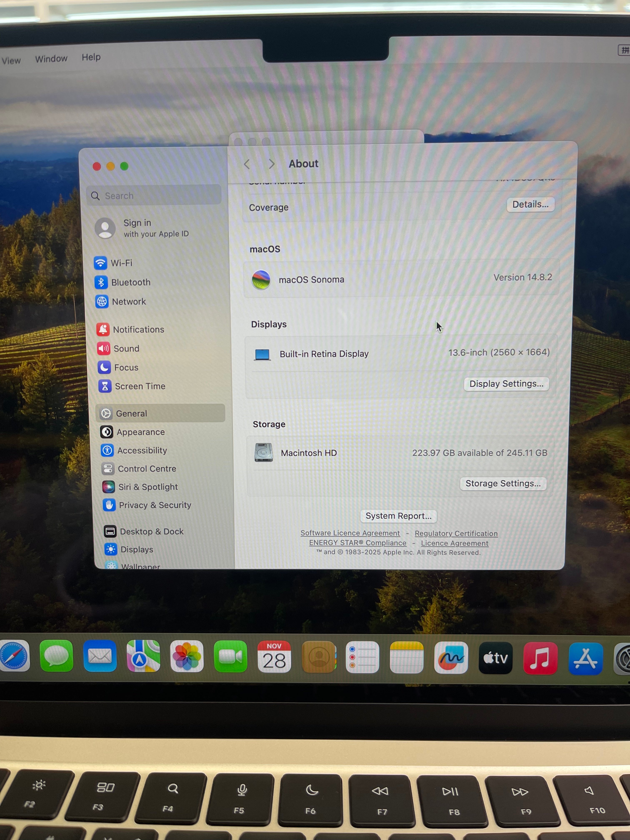Open Screen Time settings in sidebar
This screenshot has height=840, width=630.
pyautogui.click(x=132, y=386)
